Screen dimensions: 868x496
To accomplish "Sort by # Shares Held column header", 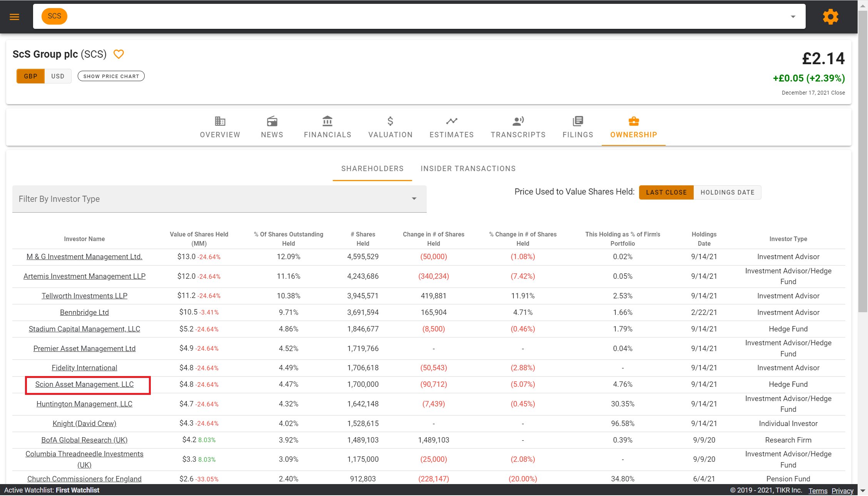I will 363,239.
